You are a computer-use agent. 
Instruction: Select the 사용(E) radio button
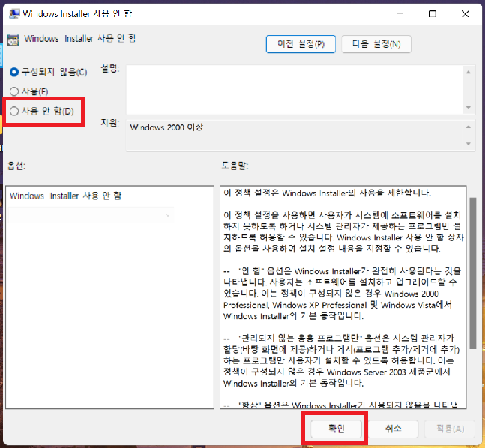click(x=14, y=91)
